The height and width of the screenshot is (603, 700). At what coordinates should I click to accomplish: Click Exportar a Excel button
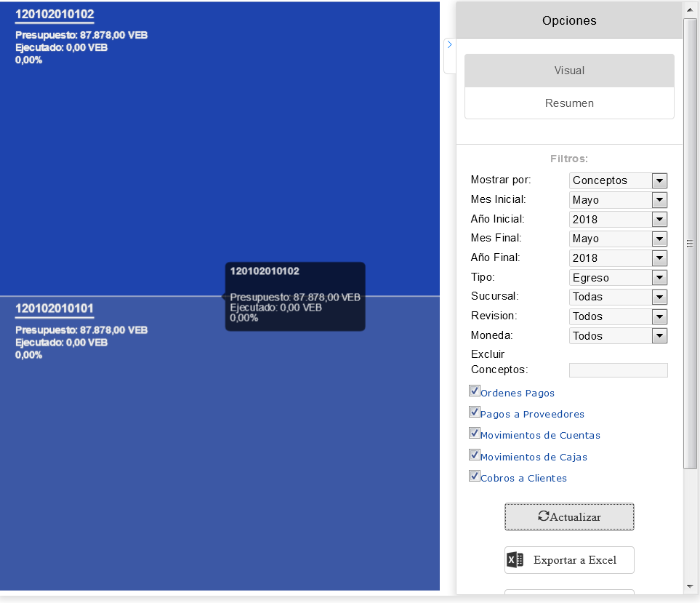coord(569,560)
